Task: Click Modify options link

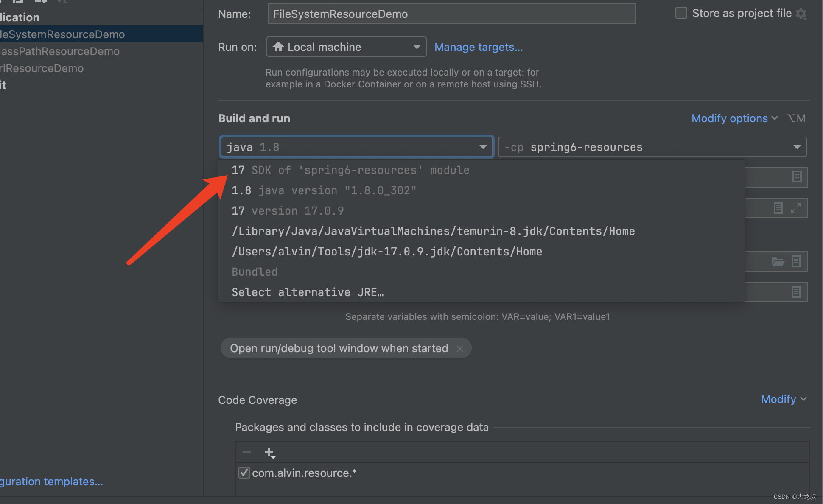Action: tap(730, 118)
